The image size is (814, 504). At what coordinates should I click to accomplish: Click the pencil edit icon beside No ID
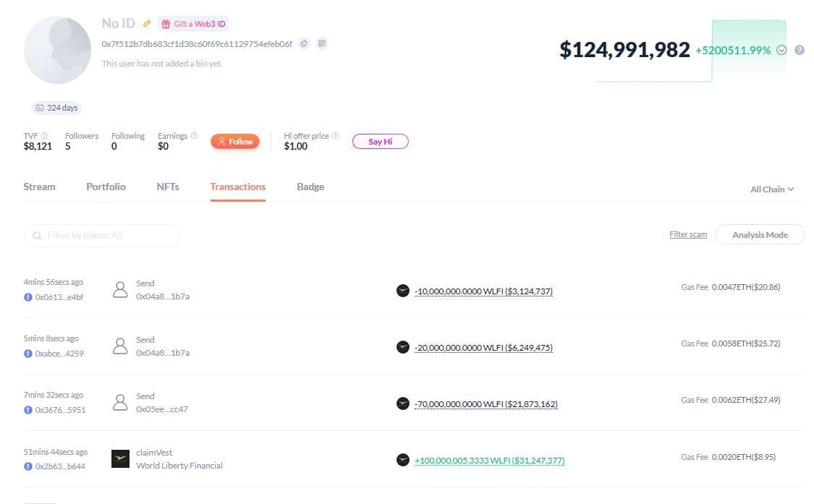click(x=147, y=23)
